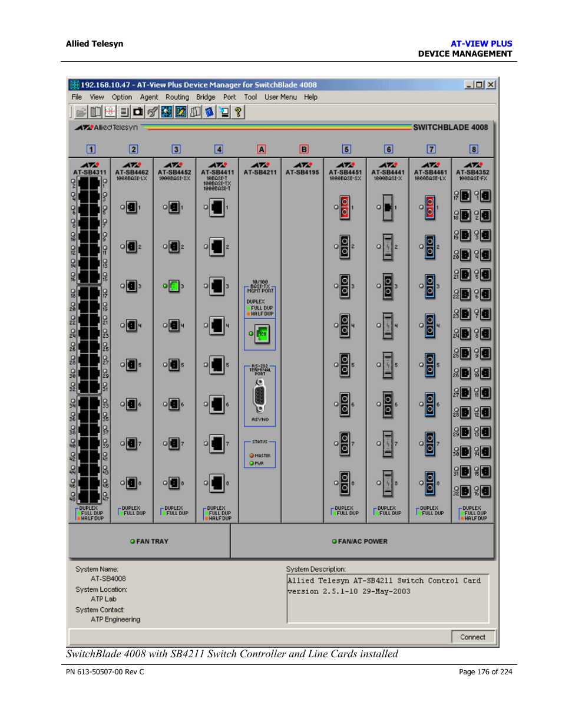The image size is (562, 728).
Task: Open the Port menu
Action: 229,97
